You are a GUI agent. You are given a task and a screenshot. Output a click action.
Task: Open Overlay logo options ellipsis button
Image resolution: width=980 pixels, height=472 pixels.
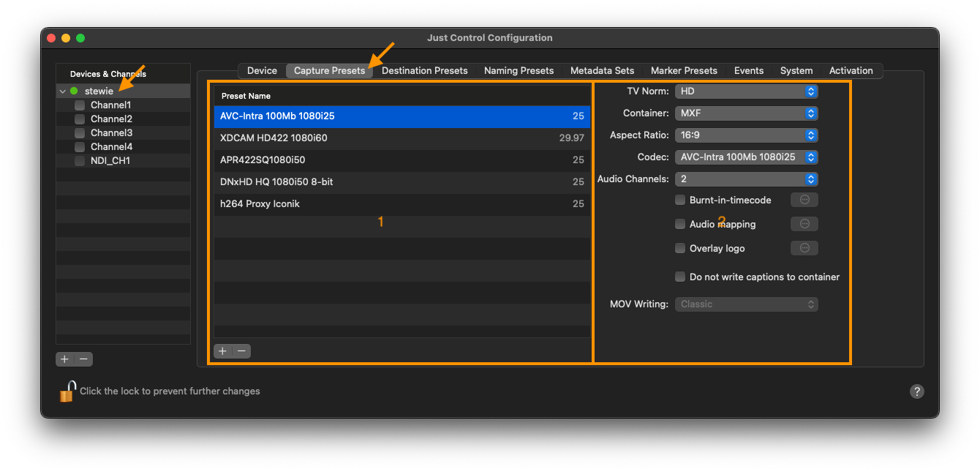pos(804,248)
